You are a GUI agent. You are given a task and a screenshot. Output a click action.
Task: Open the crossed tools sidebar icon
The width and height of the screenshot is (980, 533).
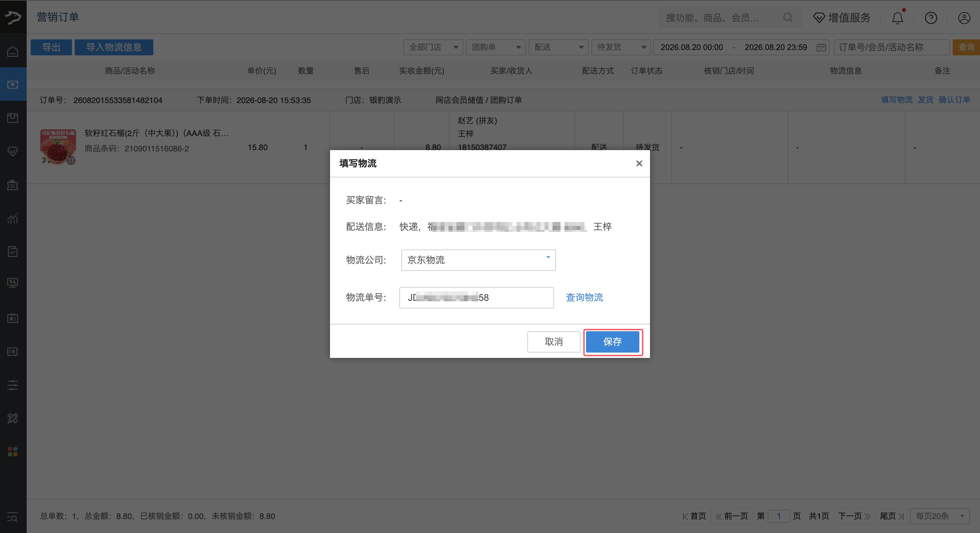click(13, 418)
